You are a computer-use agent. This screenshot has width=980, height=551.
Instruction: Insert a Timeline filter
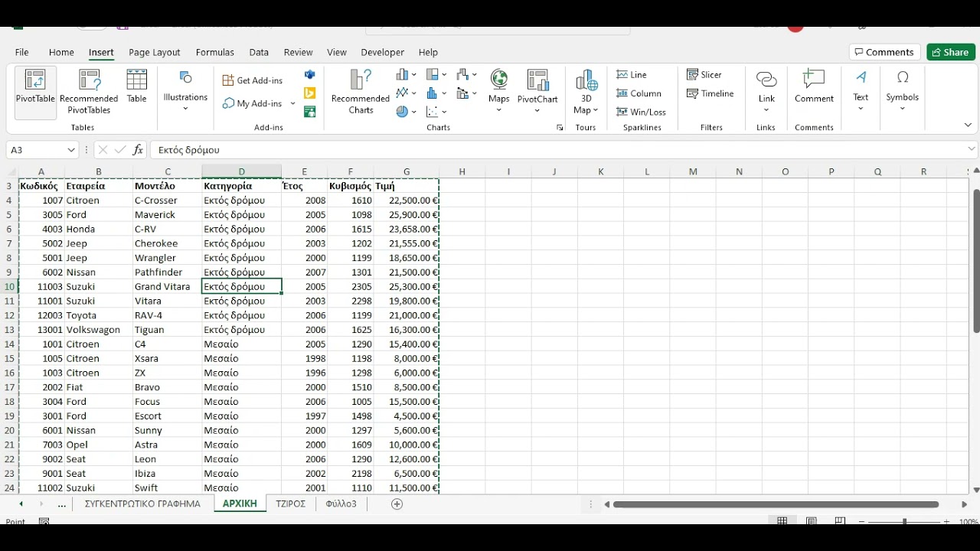(x=710, y=93)
